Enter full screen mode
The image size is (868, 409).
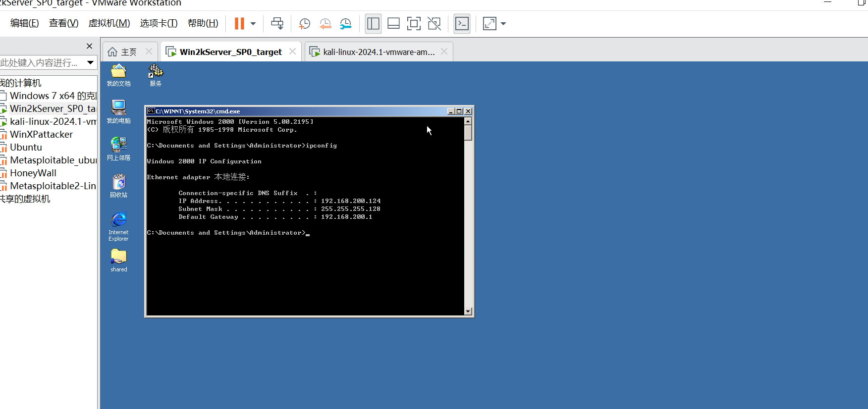[414, 24]
